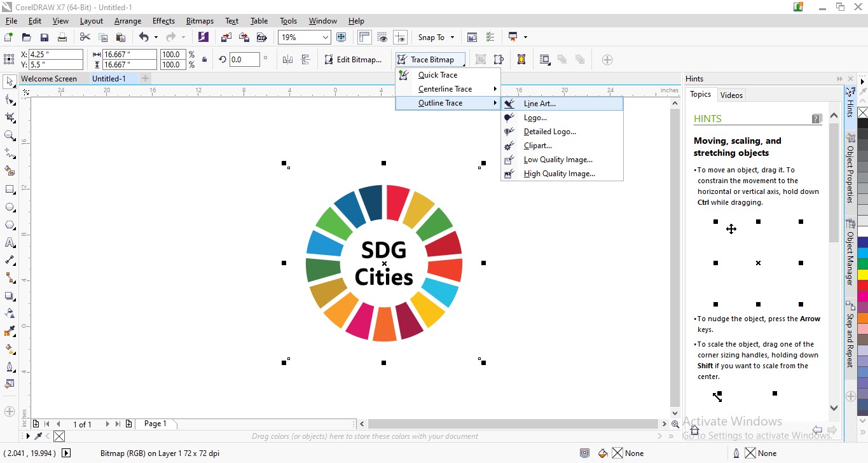This screenshot has height=463, width=868.
Task: Select the Ellipse tool
Action: coord(10,207)
